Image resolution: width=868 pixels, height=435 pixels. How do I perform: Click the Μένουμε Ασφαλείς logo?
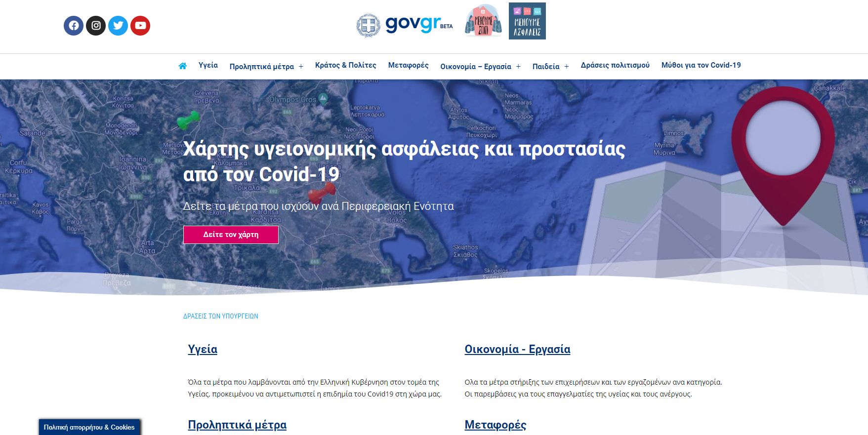[x=527, y=21]
